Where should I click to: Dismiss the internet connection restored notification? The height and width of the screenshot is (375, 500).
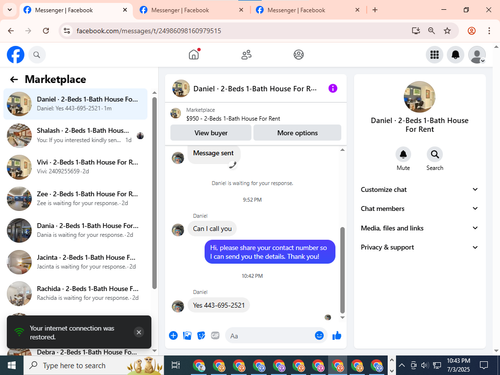point(139,332)
